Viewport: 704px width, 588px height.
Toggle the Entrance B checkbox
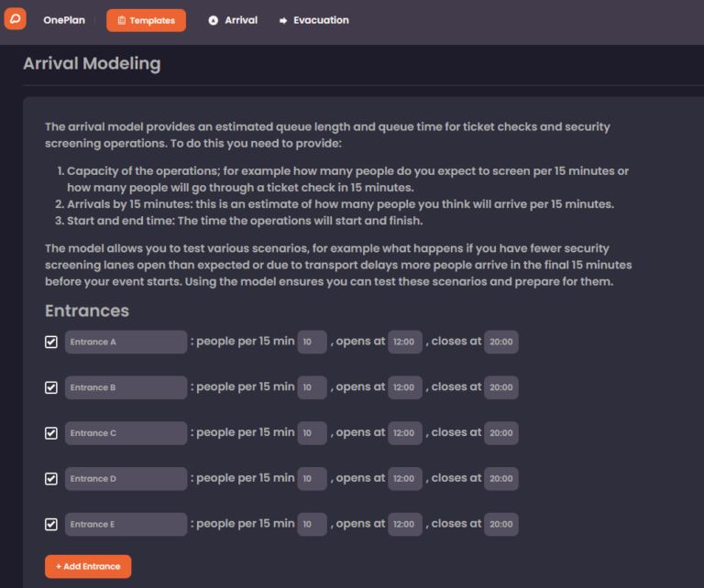click(x=51, y=387)
